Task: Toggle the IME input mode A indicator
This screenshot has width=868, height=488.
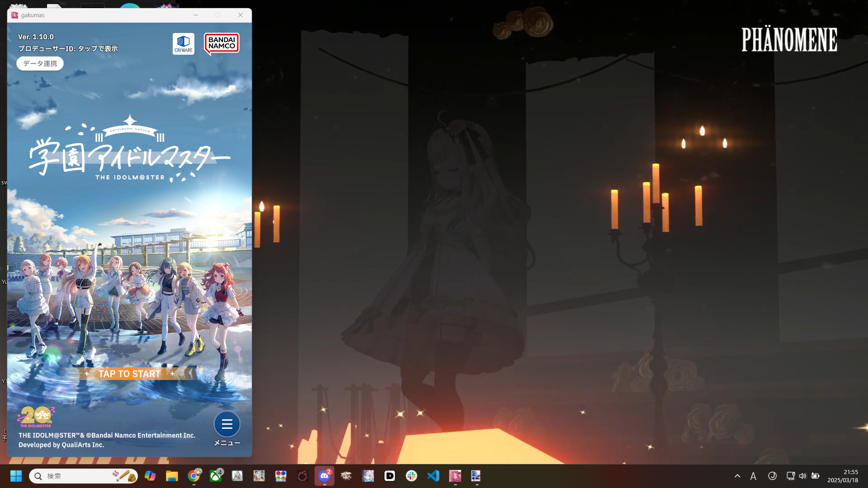Action: pyautogui.click(x=753, y=476)
